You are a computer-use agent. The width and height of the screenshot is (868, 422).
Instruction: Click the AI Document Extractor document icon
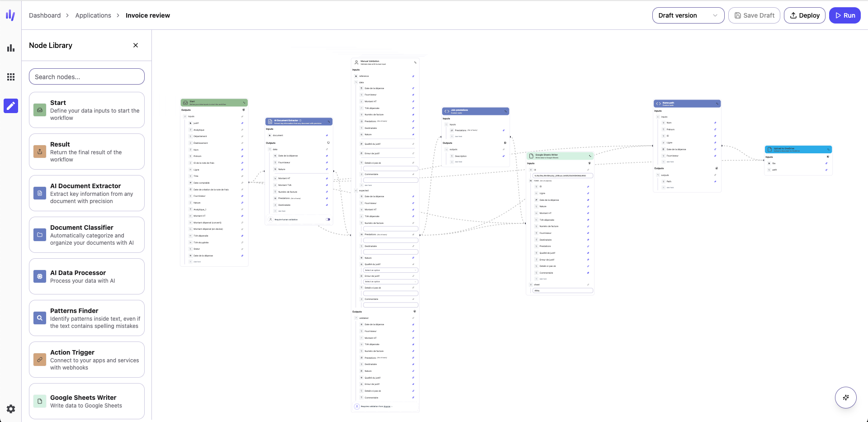tap(39, 193)
